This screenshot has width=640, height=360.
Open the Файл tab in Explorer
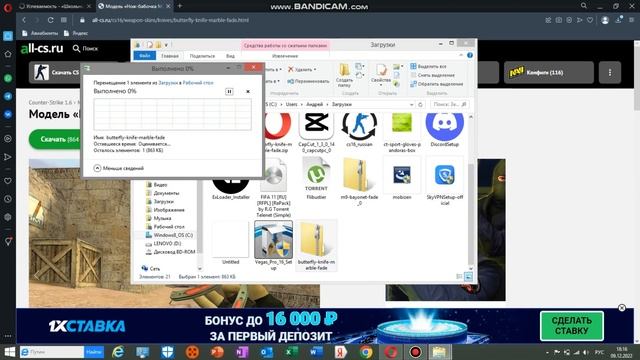(144, 56)
